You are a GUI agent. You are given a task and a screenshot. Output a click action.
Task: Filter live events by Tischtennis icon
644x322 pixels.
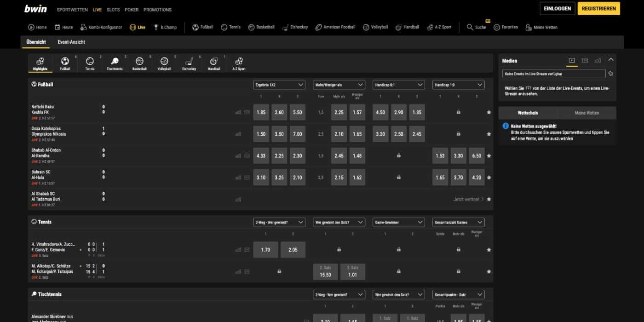[115, 63]
